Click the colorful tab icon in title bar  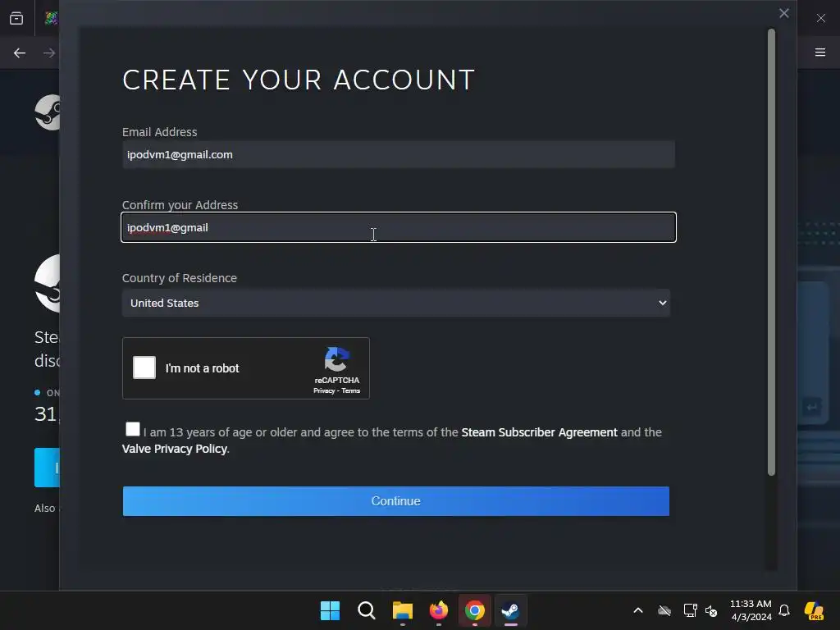[51, 18]
